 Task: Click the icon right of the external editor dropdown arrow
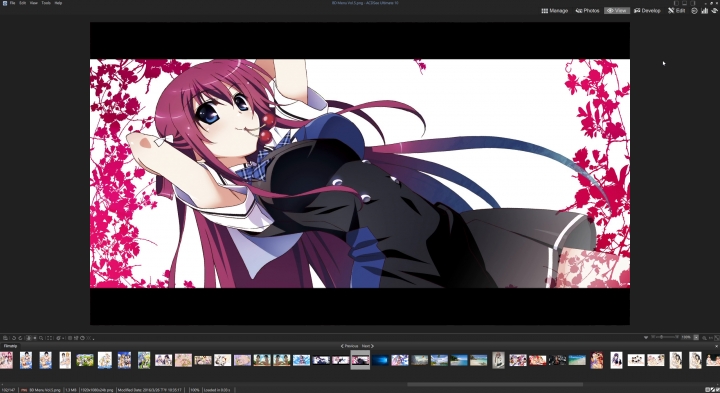(70, 338)
